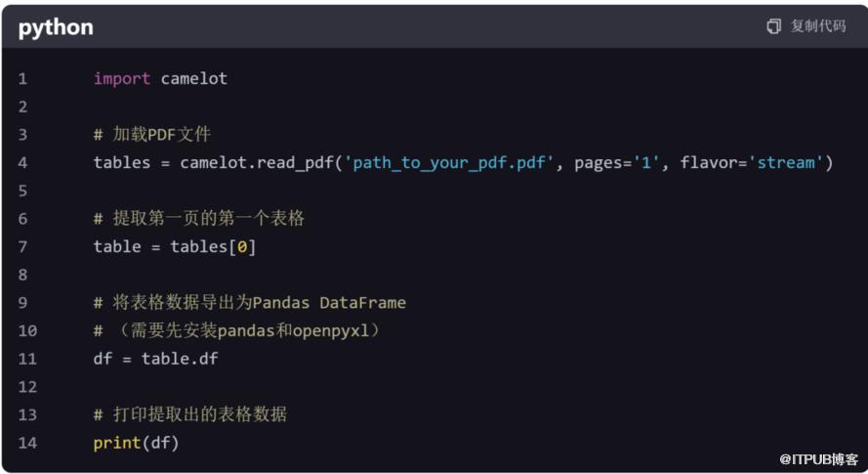Viewport: 868px width, 474px height.
Task: Click line number 4
Action: point(22,162)
